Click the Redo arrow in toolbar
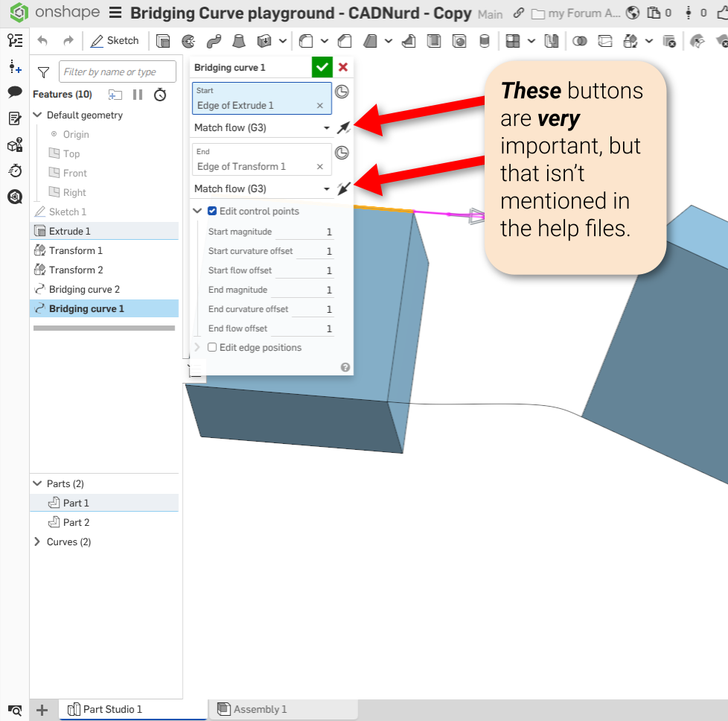Screen dimensions: 728x721 click(x=68, y=41)
